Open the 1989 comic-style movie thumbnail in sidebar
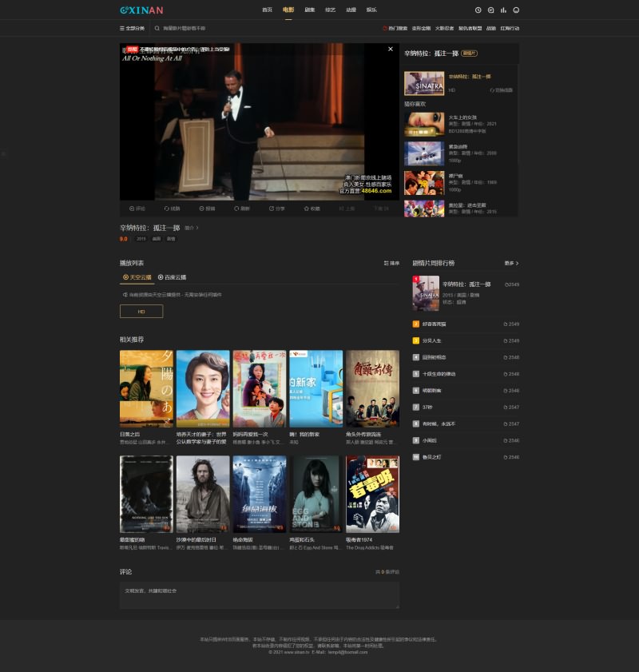This screenshot has width=639, height=672. (424, 183)
